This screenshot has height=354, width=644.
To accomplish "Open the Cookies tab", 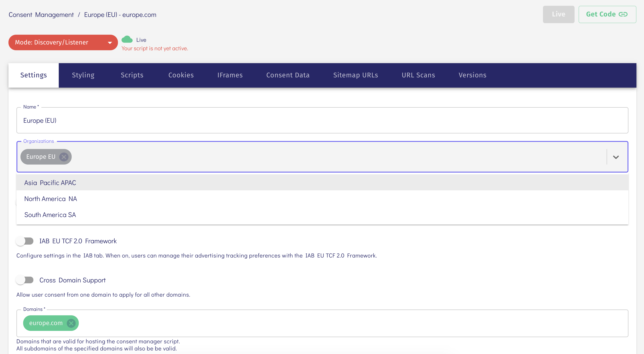I will tap(181, 75).
